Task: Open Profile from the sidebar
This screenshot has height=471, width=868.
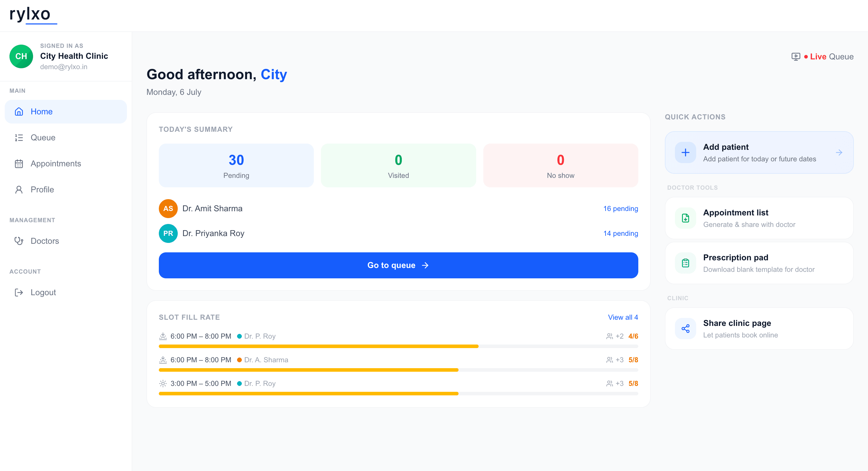Action: coord(66,189)
